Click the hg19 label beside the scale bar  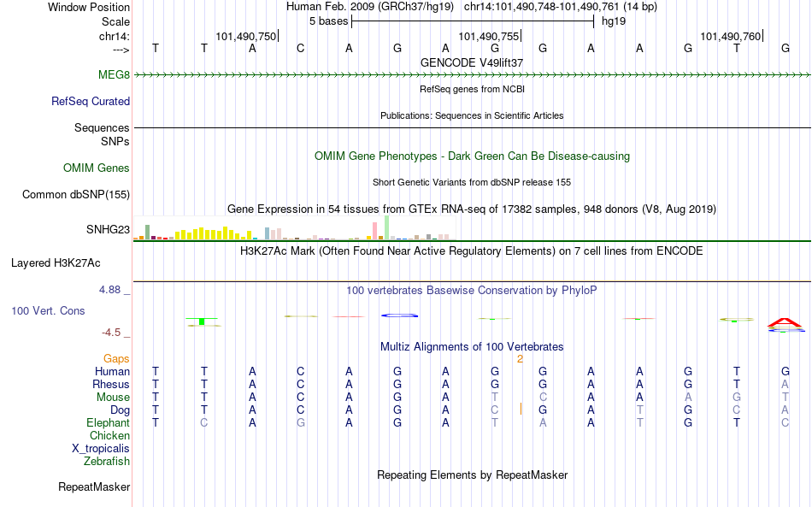point(614,21)
